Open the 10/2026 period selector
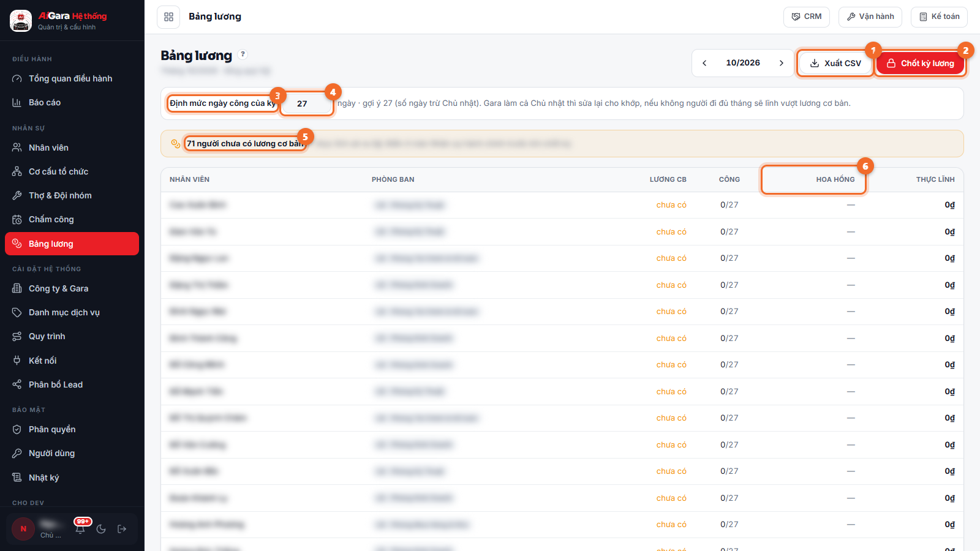This screenshot has width=980, height=551. click(743, 63)
